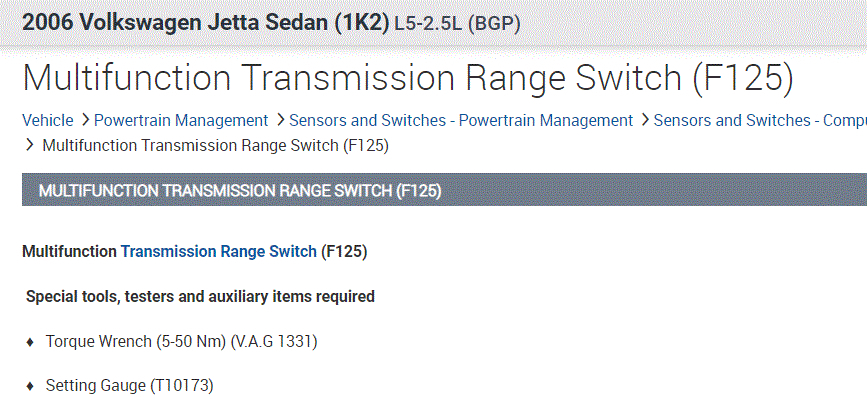The image size is (867, 404).
Task: Follow the blue Transmission Range Switch link
Action: [218, 252]
